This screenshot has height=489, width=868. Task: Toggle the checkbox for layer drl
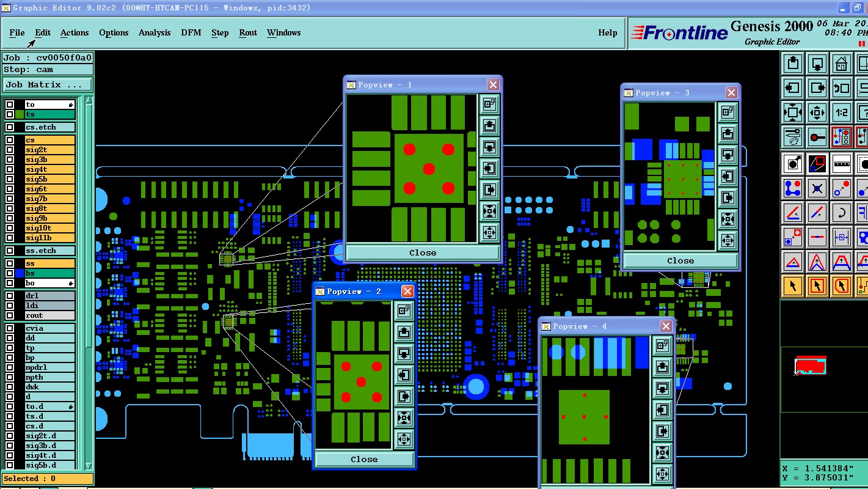[x=10, y=296]
